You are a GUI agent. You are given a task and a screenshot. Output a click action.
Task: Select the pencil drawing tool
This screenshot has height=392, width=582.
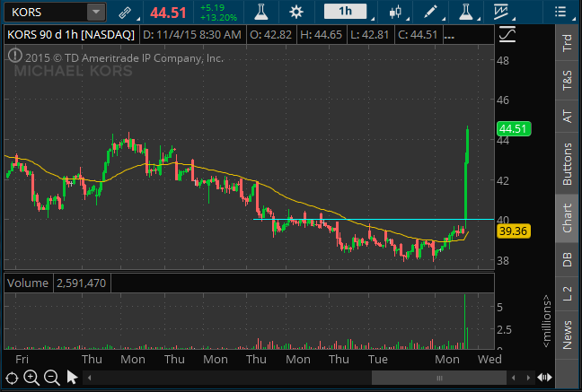coord(430,12)
